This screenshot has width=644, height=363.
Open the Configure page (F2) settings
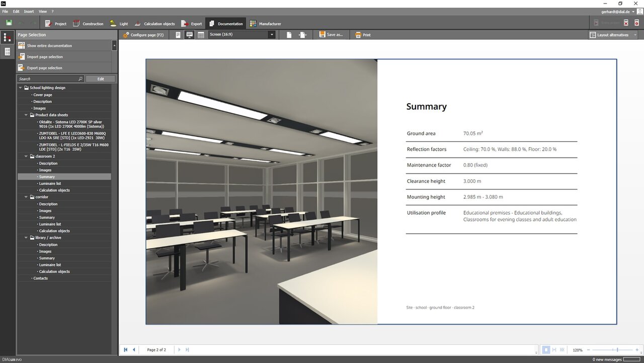(x=143, y=35)
